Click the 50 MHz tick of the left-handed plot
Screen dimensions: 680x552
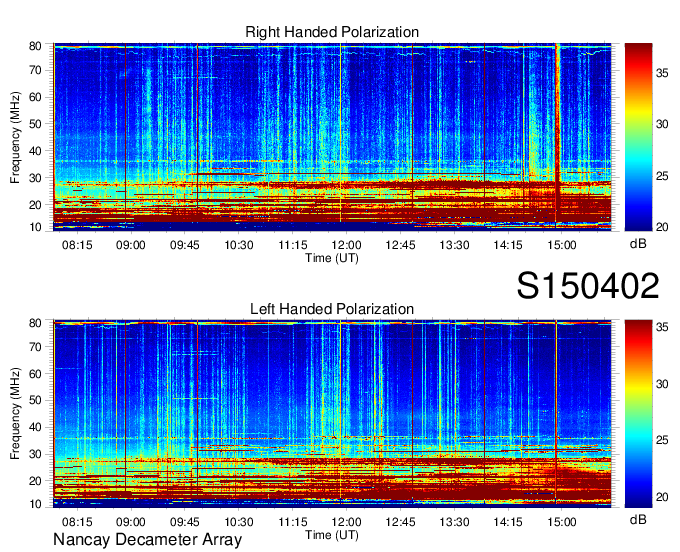pyautogui.click(x=35, y=400)
